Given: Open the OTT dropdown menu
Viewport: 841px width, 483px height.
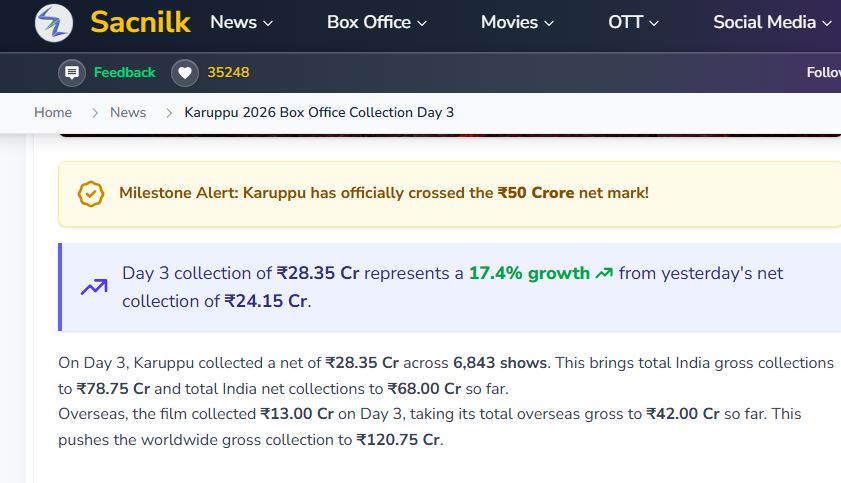Looking at the screenshot, I should [633, 22].
